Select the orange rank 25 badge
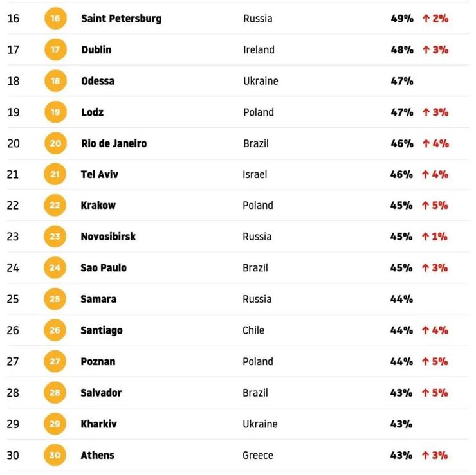The height and width of the screenshot is (475, 476). [x=55, y=299]
